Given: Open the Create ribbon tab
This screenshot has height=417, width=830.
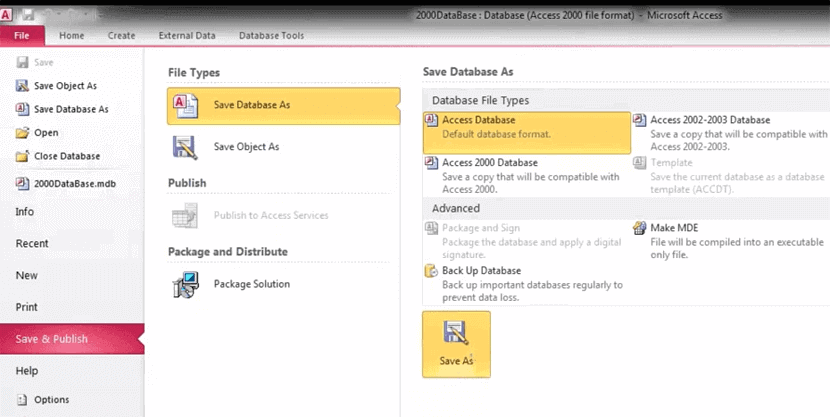Looking at the screenshot, I should coord(121,36).
